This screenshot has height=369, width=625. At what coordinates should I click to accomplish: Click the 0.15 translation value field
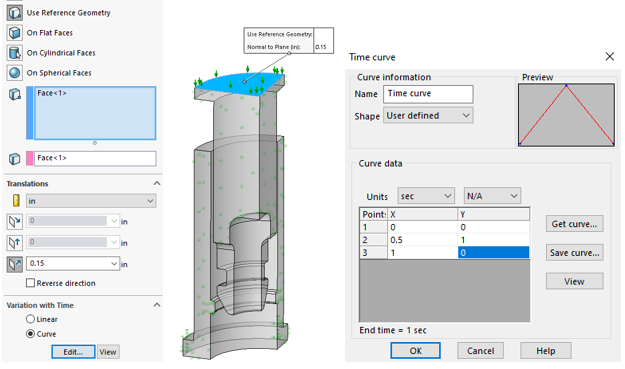68,263
